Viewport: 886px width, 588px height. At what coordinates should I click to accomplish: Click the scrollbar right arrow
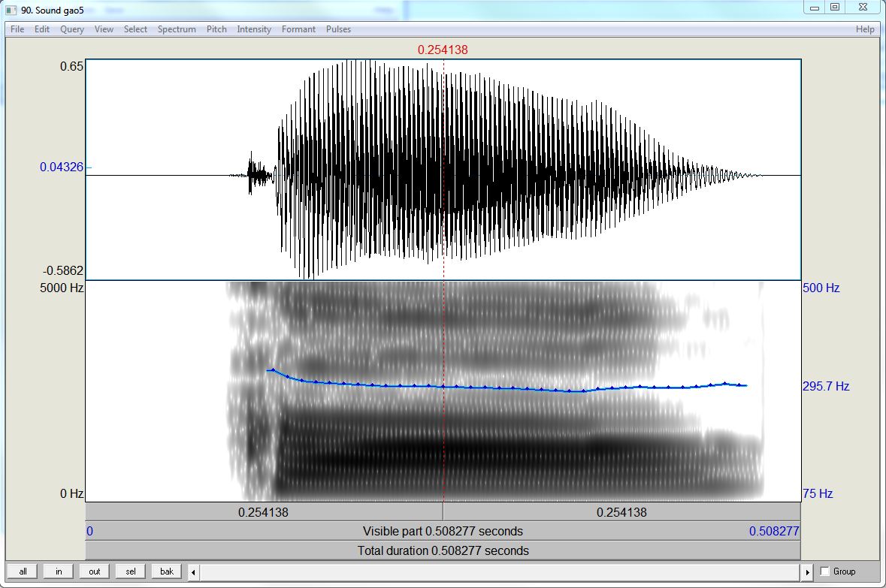[x=807, y=572]
